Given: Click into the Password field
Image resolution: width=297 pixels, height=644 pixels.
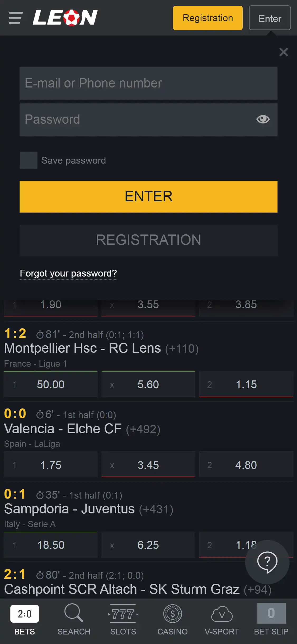Looking at the screenshot, I should point(137,119).
